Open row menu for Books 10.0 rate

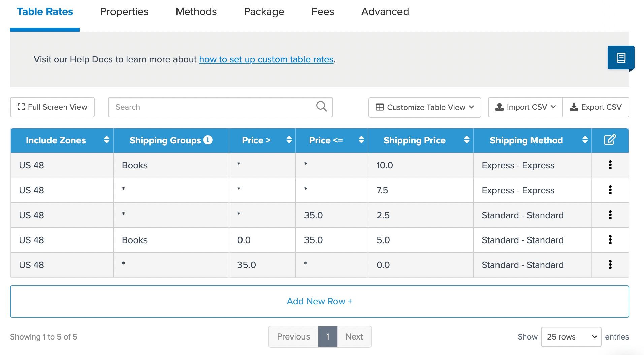tap(610, 165)
